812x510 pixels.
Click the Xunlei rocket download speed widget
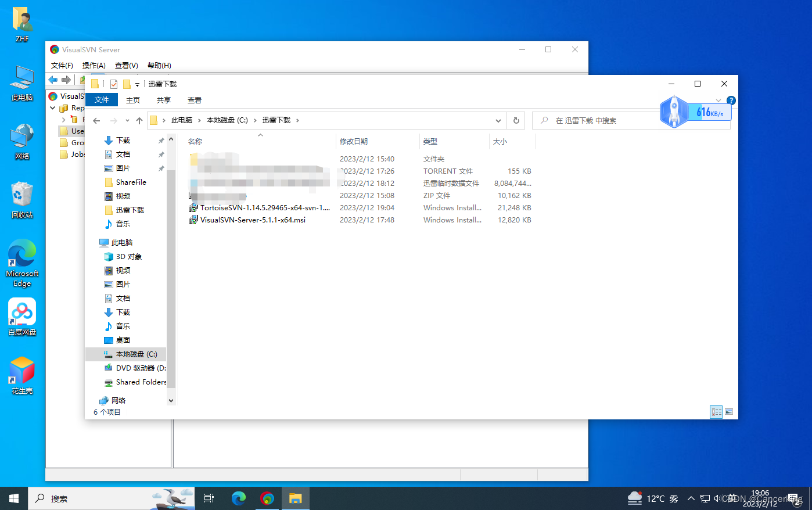[695, 112]
